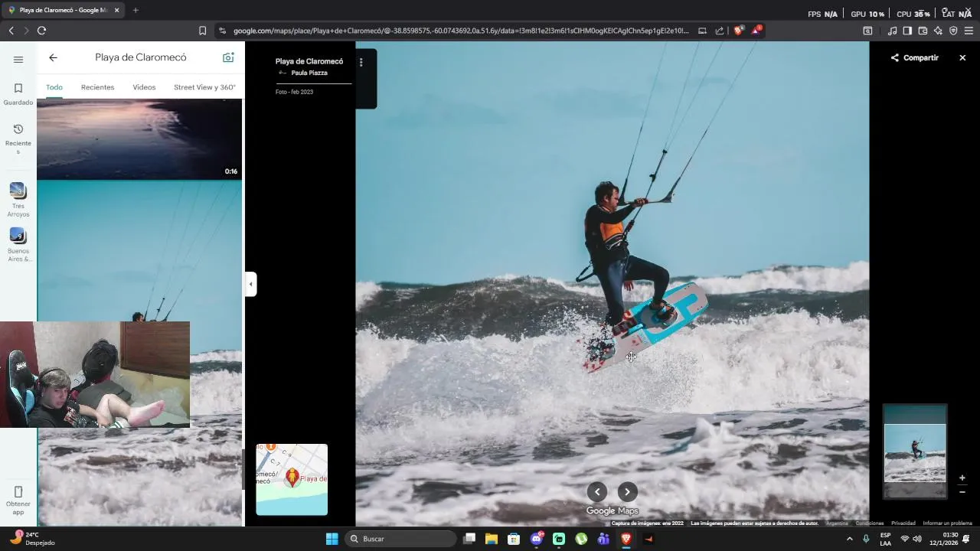980x551 pixels.
Task: Open Leo AI sparkle icon
Action: 938,31
